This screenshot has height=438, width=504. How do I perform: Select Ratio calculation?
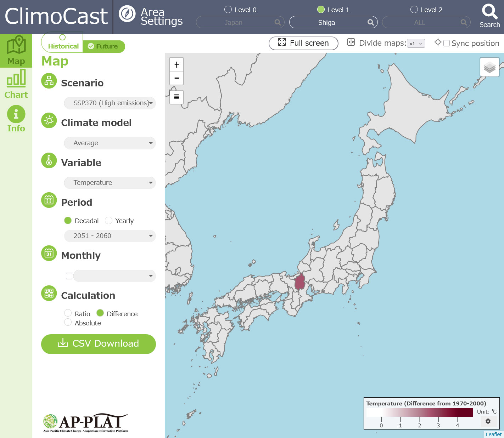68,313
